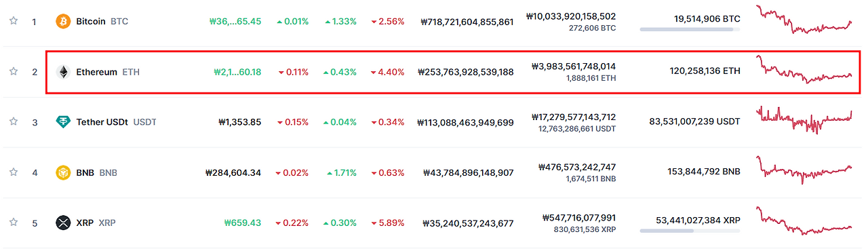
Task: Click the Ethereum diamond logo icon
Action: [x=63, y=71]
